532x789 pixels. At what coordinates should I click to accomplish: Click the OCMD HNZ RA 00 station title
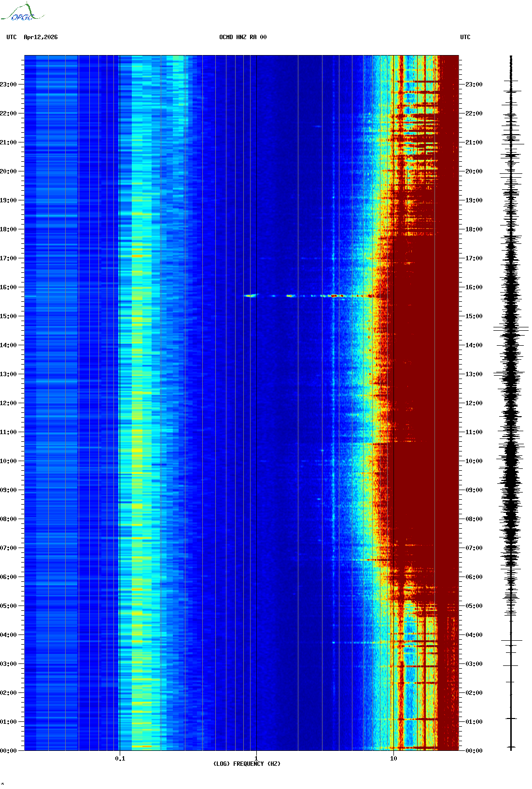(x=243, y=37)
